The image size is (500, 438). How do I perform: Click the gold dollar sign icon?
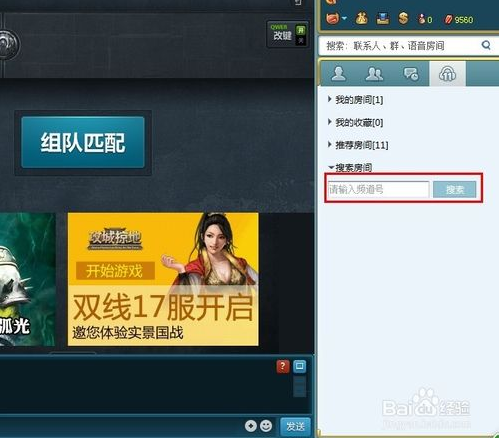[x=403, y=18]
